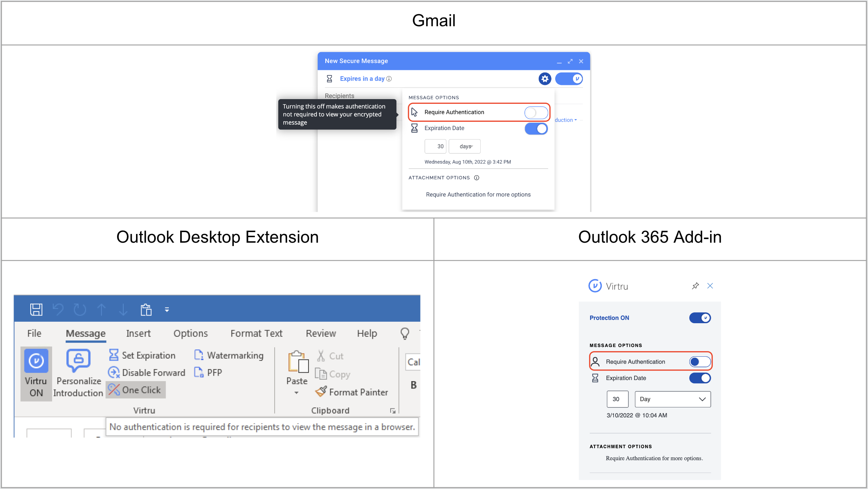Click the Save icon in Outlook quick access toolbar
This screenshot has height=489, width=868.
(x=36, y=310)
